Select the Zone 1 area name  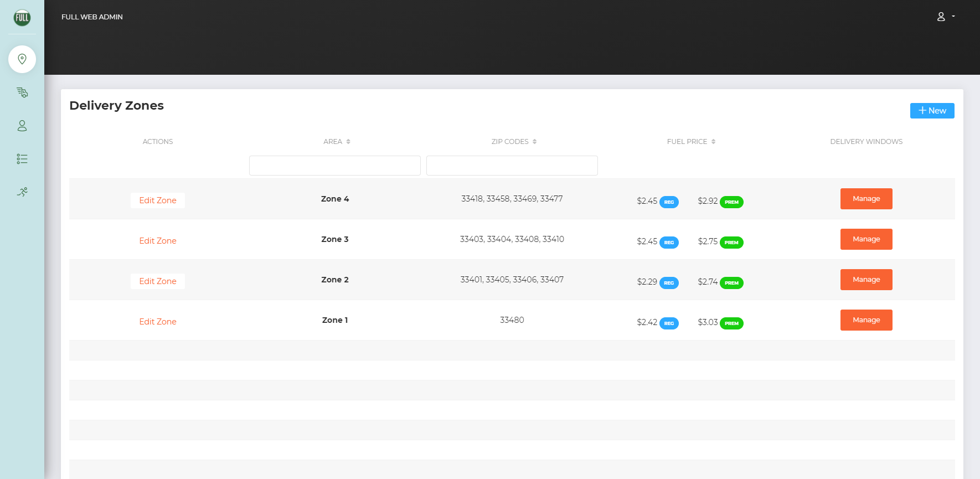335,320
